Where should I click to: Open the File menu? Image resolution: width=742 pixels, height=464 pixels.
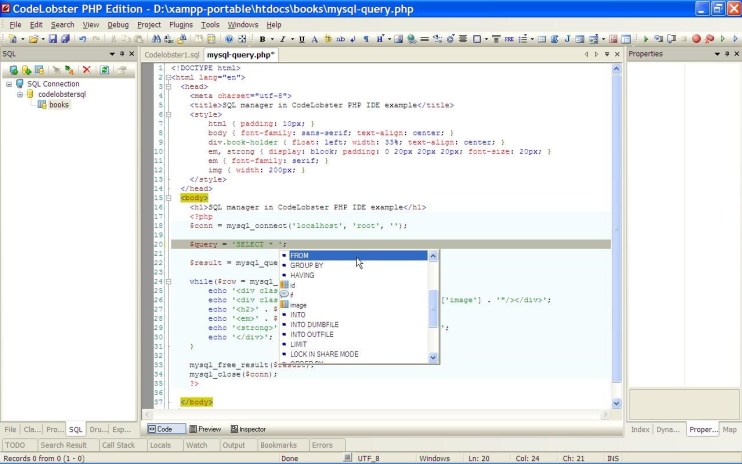15,25
